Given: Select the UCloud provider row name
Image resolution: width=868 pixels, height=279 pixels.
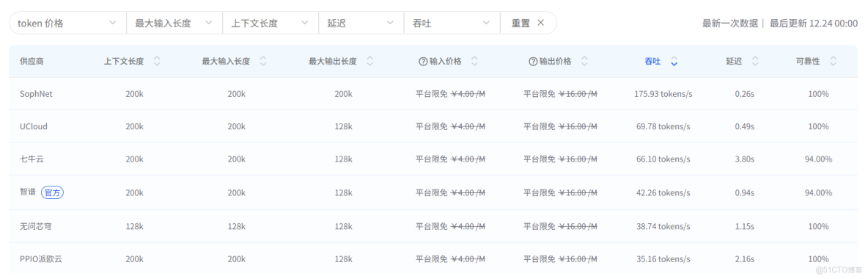Looking at the screenshot, I should coord(33,126).
